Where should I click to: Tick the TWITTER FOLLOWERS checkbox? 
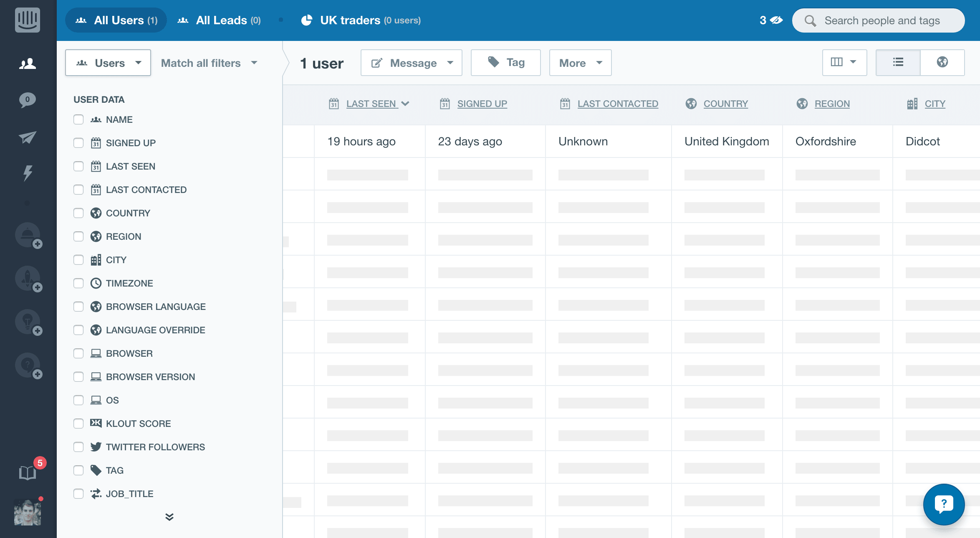point(78,447)
